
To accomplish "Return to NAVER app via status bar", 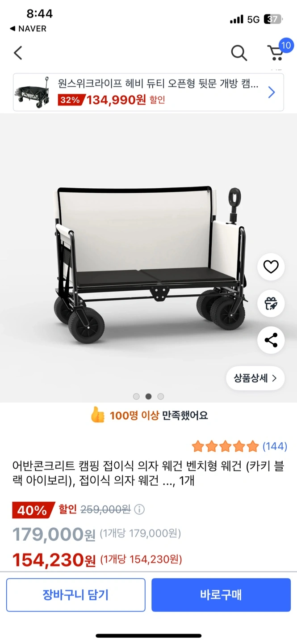I will tap(28, 29).
